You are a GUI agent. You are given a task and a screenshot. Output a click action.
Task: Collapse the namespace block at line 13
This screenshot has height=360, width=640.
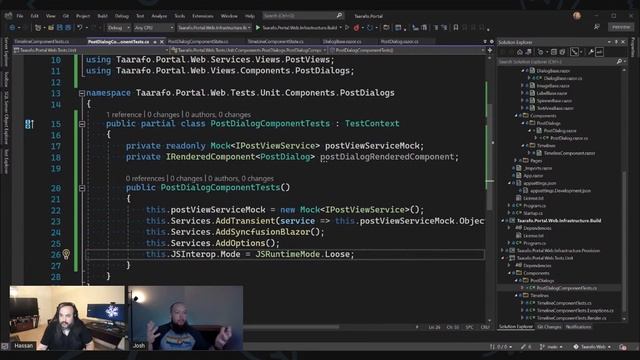tap(82, 93)
